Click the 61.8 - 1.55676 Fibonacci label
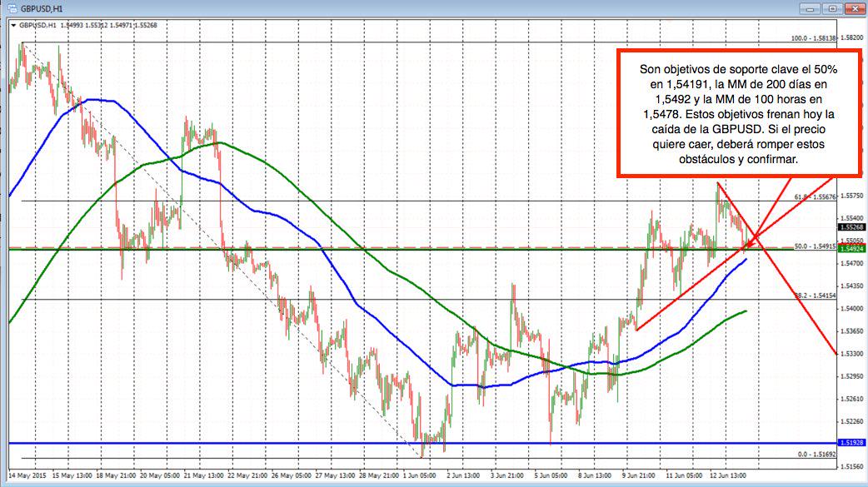868x487 pixels. (x=815, y=196)
